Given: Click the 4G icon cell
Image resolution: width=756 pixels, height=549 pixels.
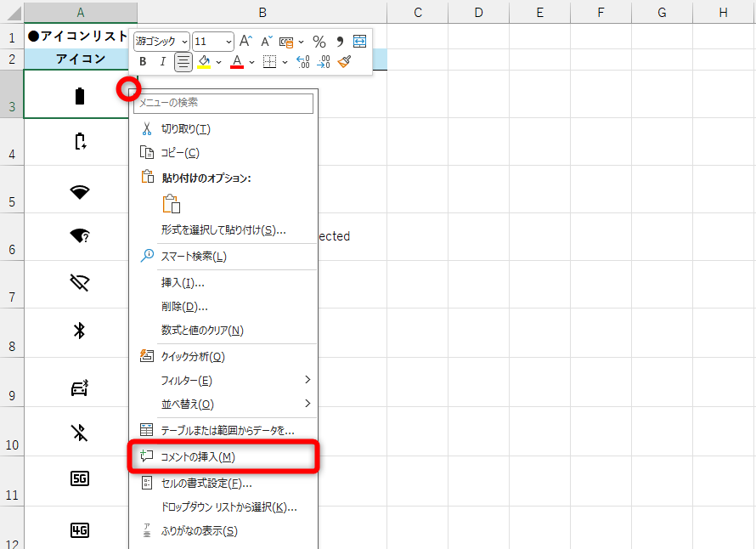Looking at the screenshot, I should point(80,530).
